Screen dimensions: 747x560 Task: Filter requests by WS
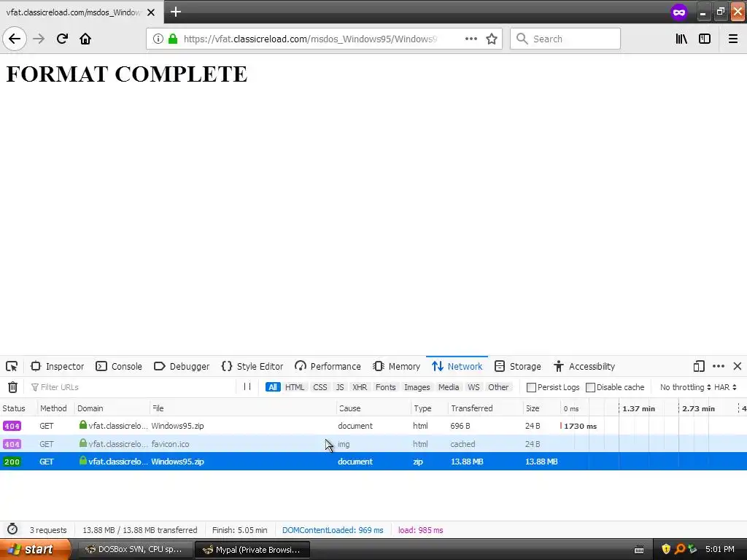[473, 387]
